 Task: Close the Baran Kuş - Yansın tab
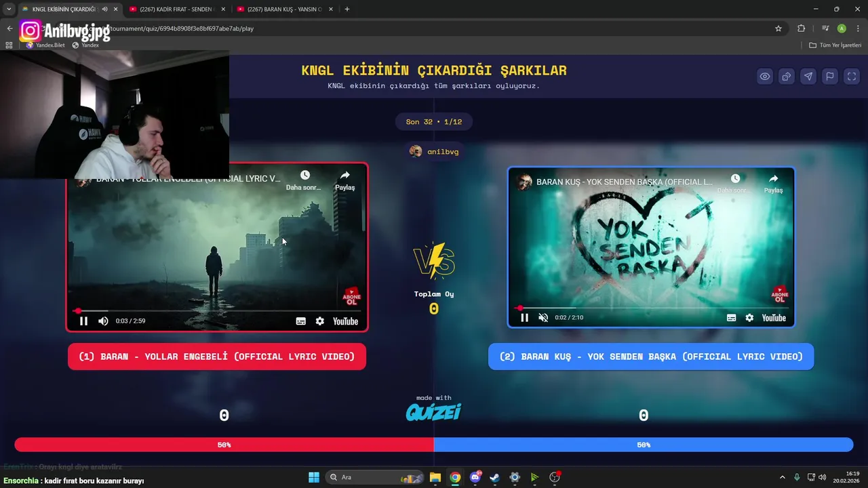point(331,9)
